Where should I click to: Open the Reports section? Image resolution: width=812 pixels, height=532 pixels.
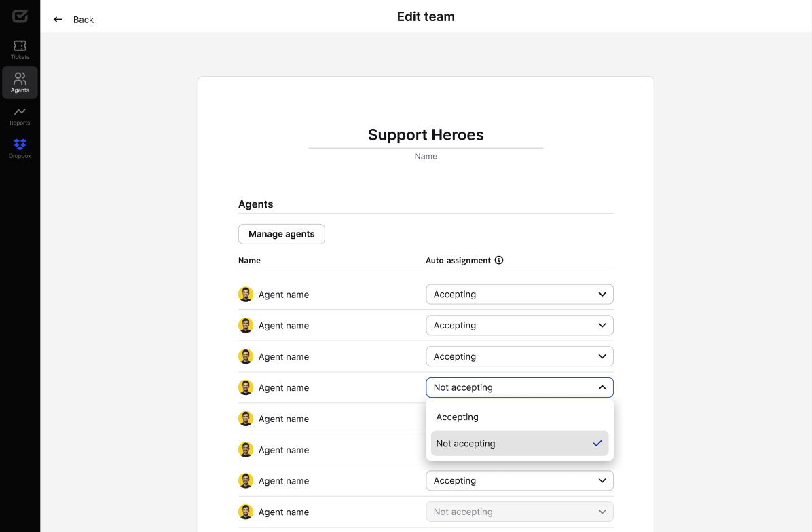tap(20, 116)
